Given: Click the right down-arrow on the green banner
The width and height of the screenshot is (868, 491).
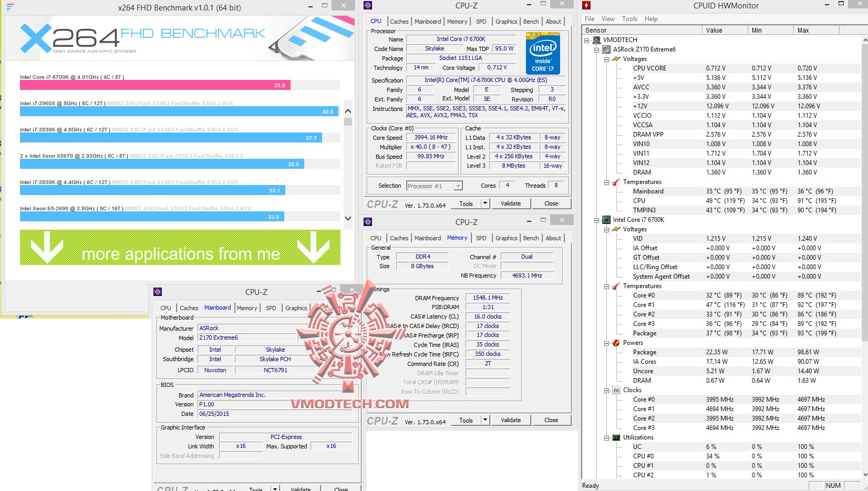Looking at the screenshot, I should point(314,247).
